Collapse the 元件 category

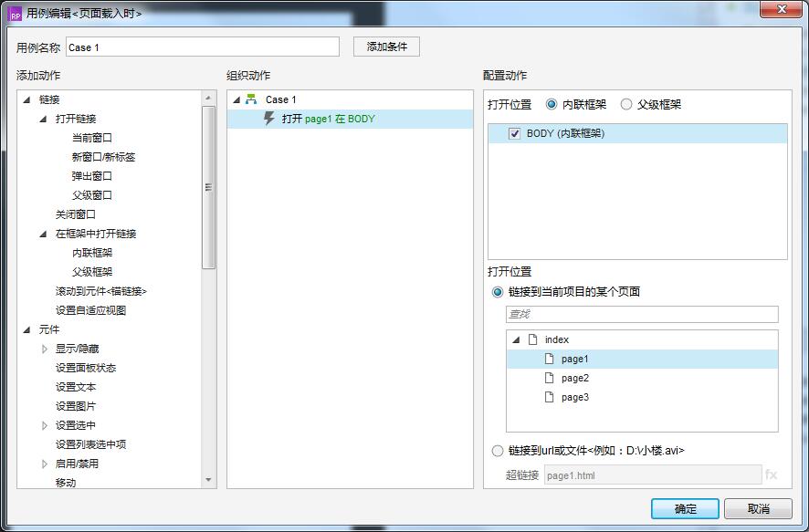pos(26,330)
